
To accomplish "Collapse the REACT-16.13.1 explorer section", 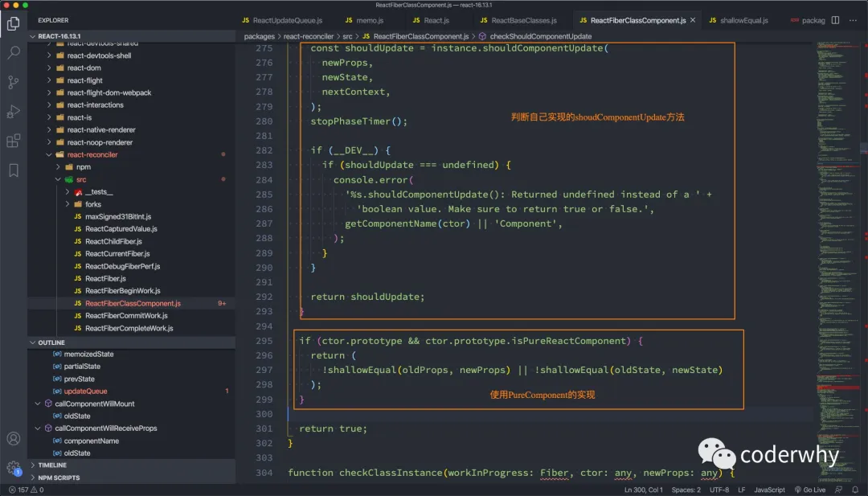I will click(x=131, y=36).
